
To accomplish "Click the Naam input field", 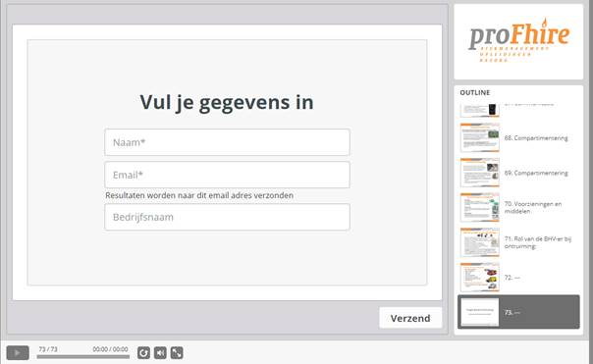I will pos(228,142).
